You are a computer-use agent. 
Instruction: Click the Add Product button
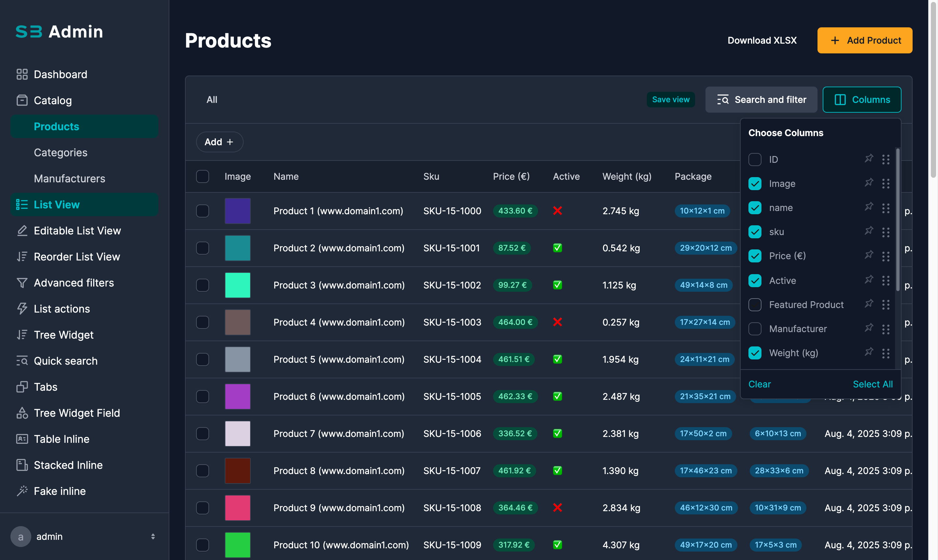point(864,40)
